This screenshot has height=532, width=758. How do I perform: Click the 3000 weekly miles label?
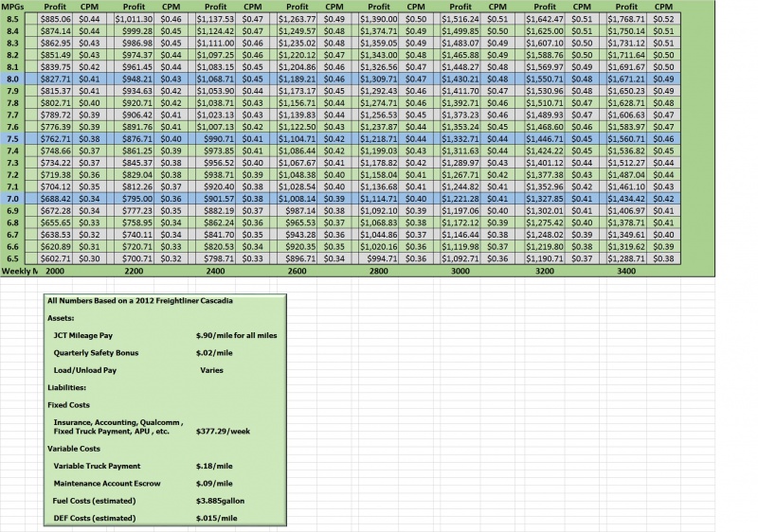(x=460, y=271)
